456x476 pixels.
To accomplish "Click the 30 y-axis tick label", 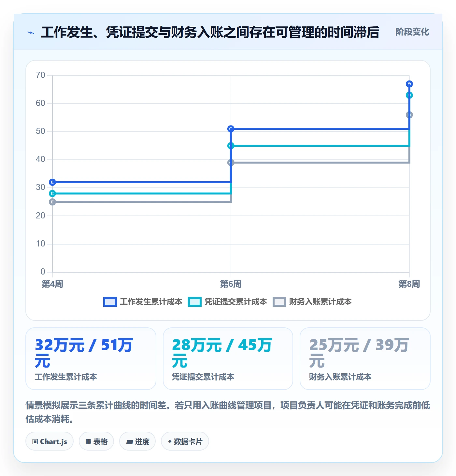I will (x=41, y=187).
